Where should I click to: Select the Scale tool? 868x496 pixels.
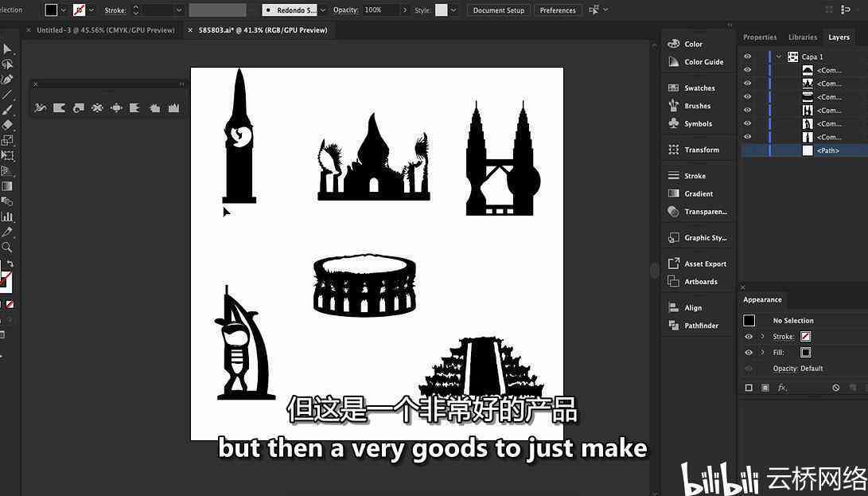pos(7,140)
